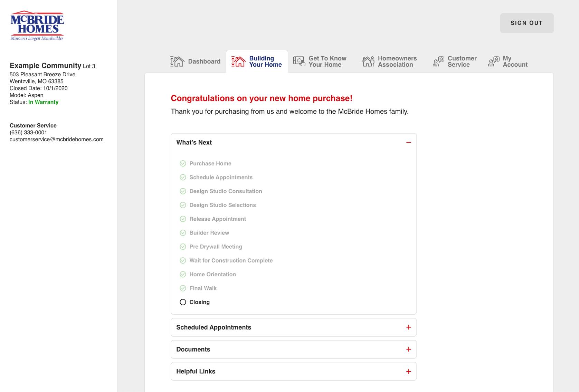This screenshot has width=579, height=392.
Task: Click the Customer Service chat icon
Action: click(438, 61)
